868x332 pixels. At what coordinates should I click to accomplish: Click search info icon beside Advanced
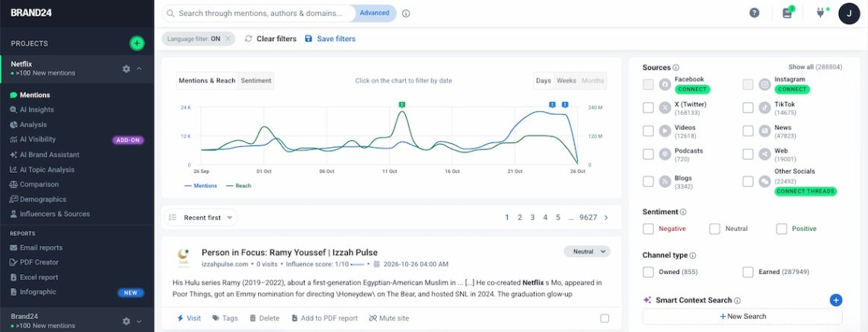pyautogui.click(x=406, y=13)
